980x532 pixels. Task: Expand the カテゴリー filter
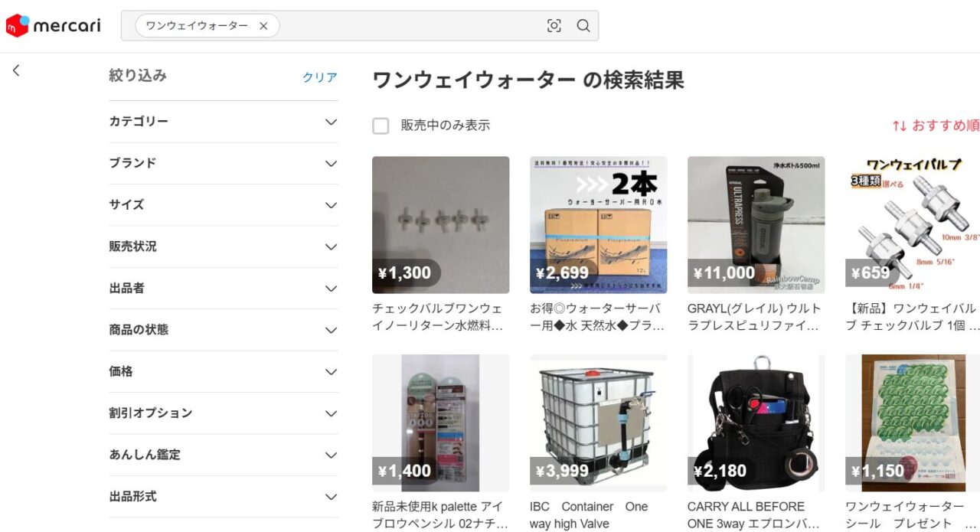click(x=224, y=122)
